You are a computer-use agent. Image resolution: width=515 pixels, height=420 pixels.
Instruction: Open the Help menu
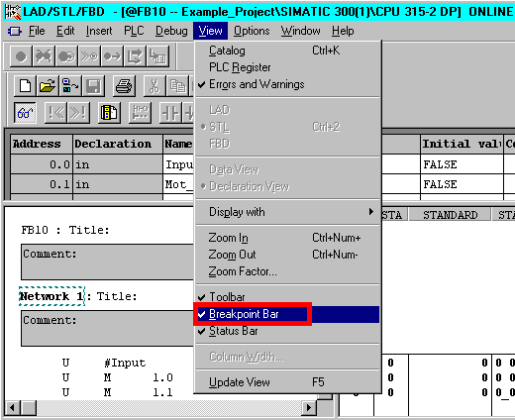343,31
